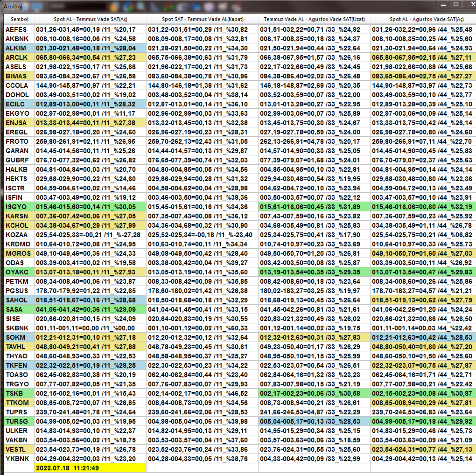Click 'Temmuz Vade AL - Agustos Vade SAT(Uzat)' header

coord(314,19)
